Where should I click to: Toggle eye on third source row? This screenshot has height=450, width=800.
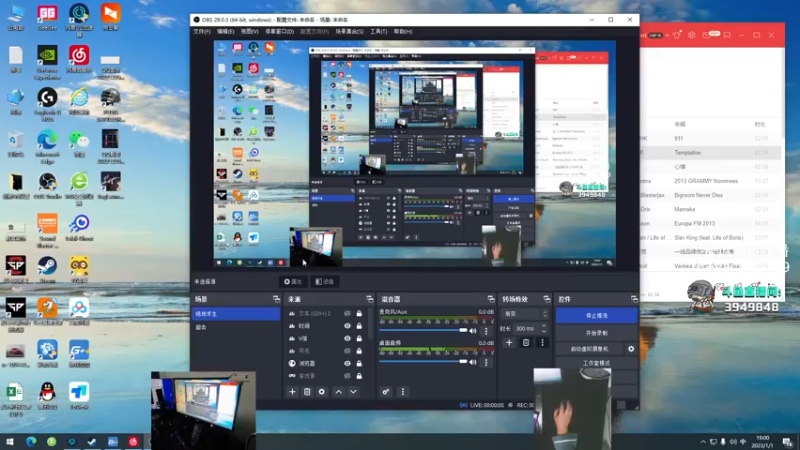(347, 338)
